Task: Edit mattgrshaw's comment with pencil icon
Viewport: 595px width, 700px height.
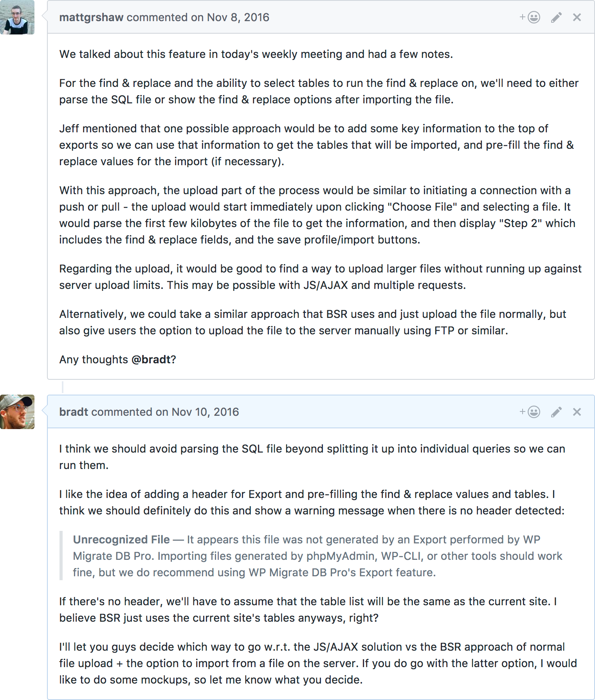Action: (556, 17)
